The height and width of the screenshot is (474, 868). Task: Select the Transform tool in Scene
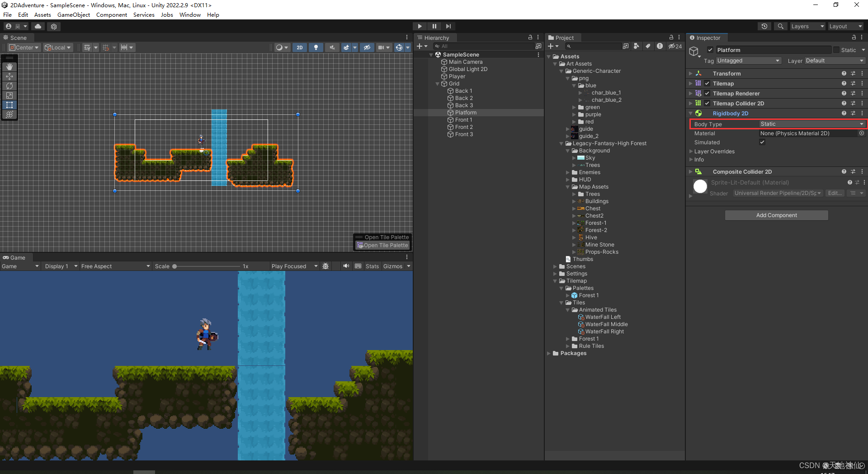click(9, 114)
